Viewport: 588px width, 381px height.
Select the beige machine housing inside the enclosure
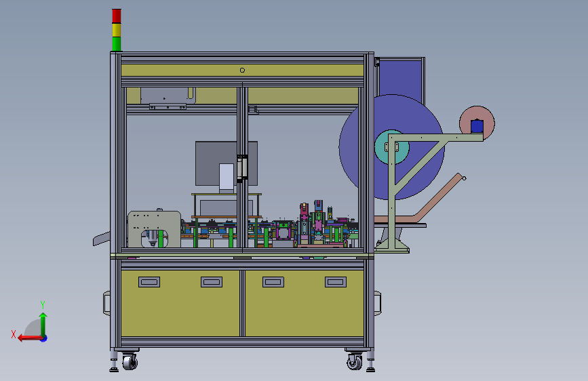tap(154, 228)
